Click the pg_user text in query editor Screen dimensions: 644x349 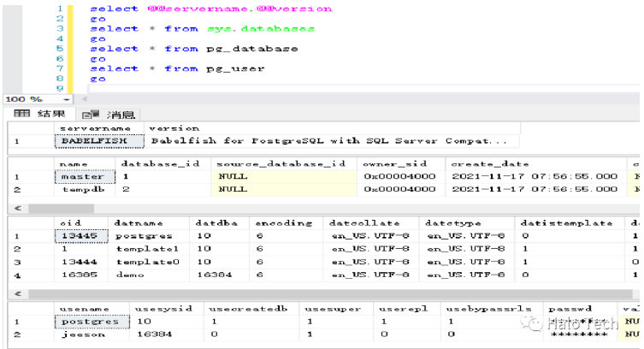point(235,68)
